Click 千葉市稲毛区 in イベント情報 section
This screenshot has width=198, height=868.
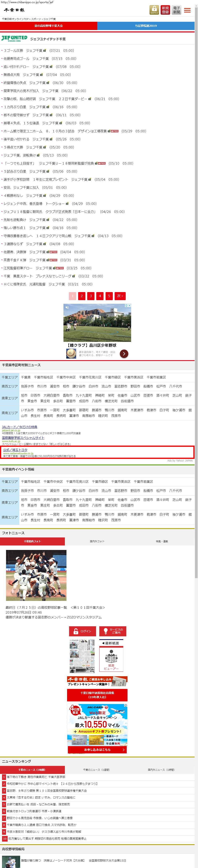(31, 482)
